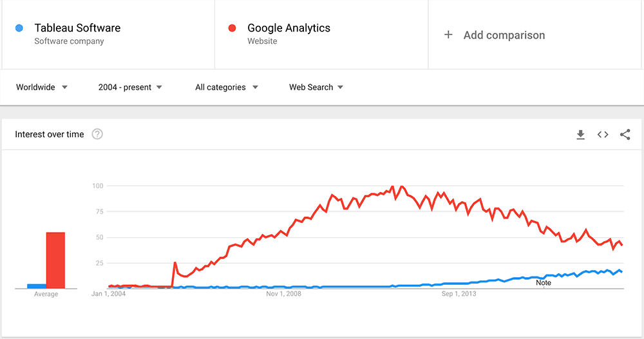Click the red dot next to Google Analytics
This screenshot has height=339, width=644.
pyautogui.click(x=232, y=28)
